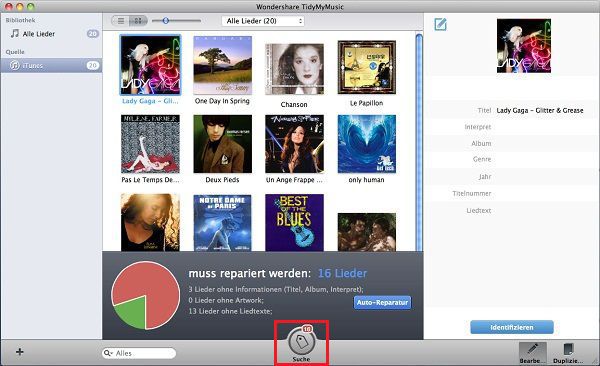Click the empty Interpret field
600x366 pixels.
(545, 127)
